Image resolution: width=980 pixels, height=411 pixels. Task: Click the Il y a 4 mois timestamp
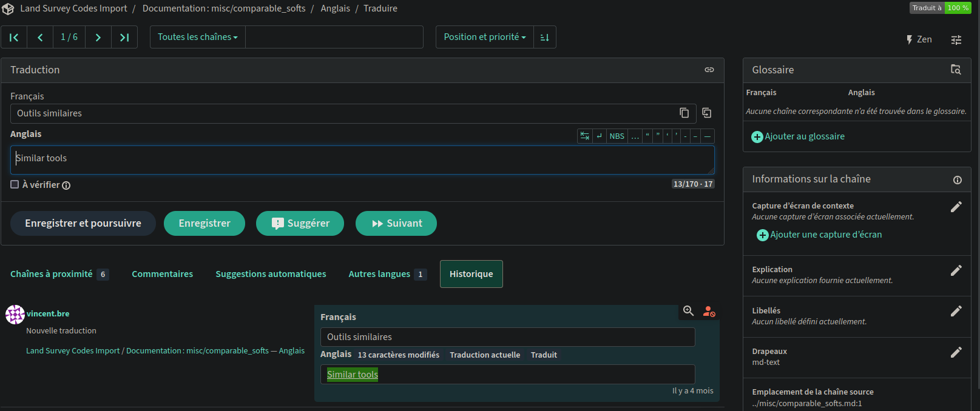pos(693,391)
